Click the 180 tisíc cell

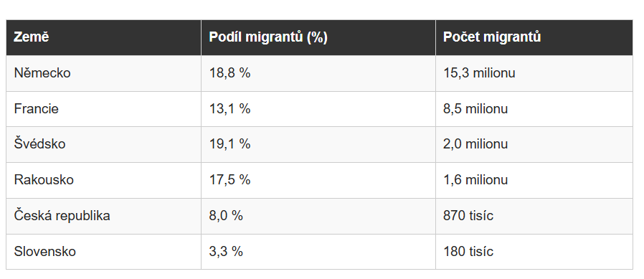[x=534, y=252]
